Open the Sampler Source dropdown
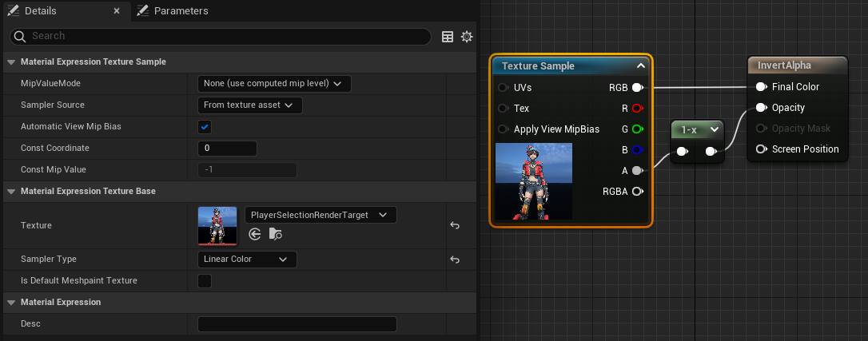This screenshot has height=341, width=868. tap(249, 105)
